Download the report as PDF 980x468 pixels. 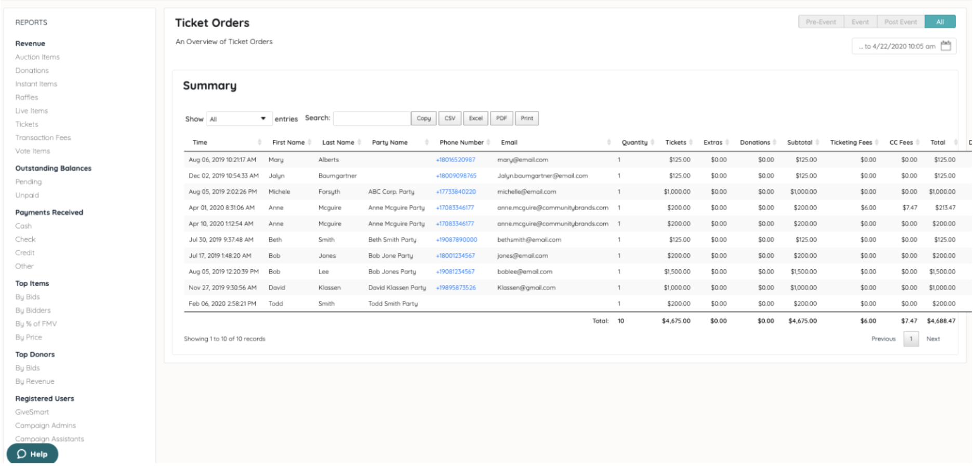(501, 119)
